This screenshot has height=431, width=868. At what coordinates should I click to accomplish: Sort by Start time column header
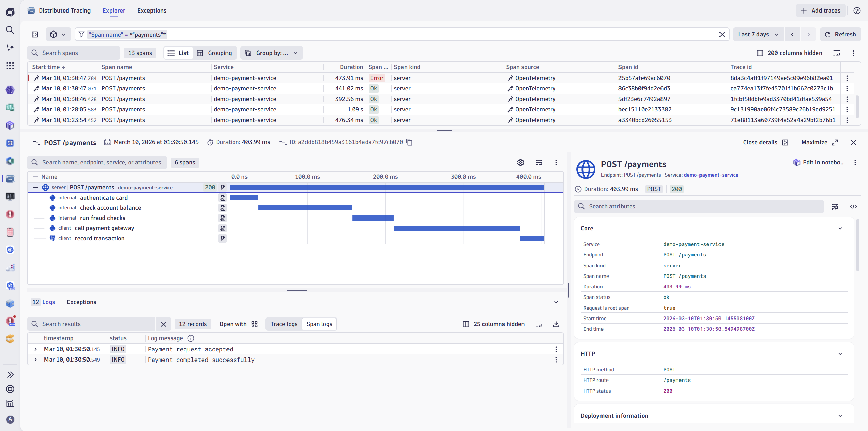[x=49, y=67]
